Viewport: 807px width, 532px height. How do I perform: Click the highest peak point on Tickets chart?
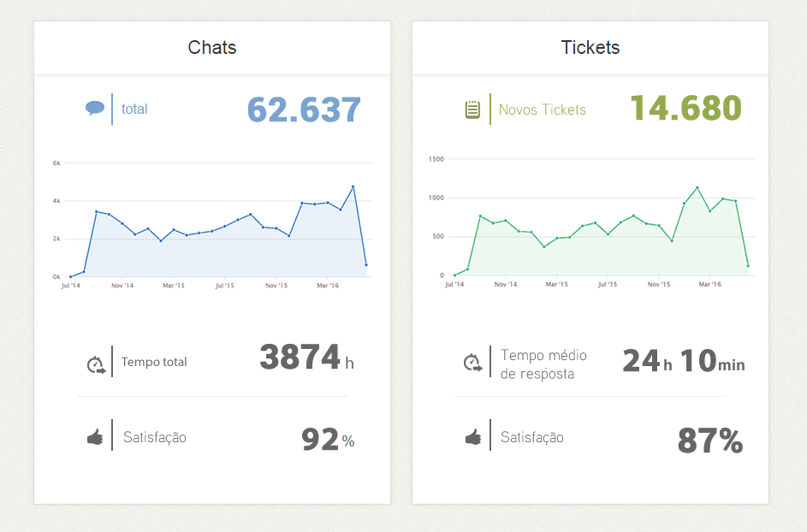click(697, 187)
